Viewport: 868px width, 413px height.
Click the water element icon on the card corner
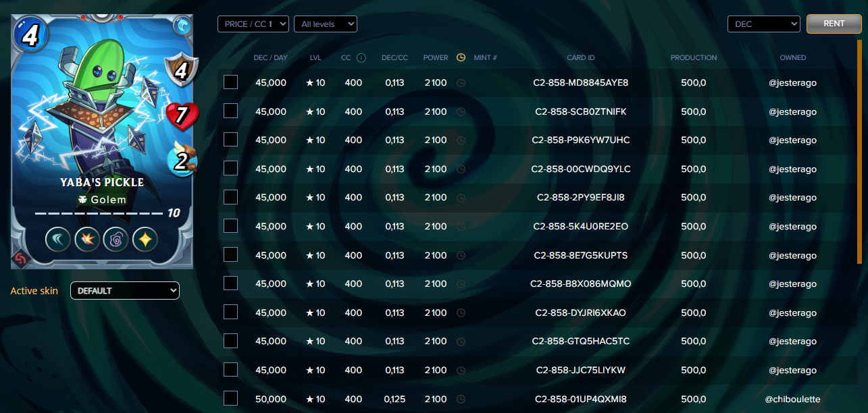coord(182,26)
